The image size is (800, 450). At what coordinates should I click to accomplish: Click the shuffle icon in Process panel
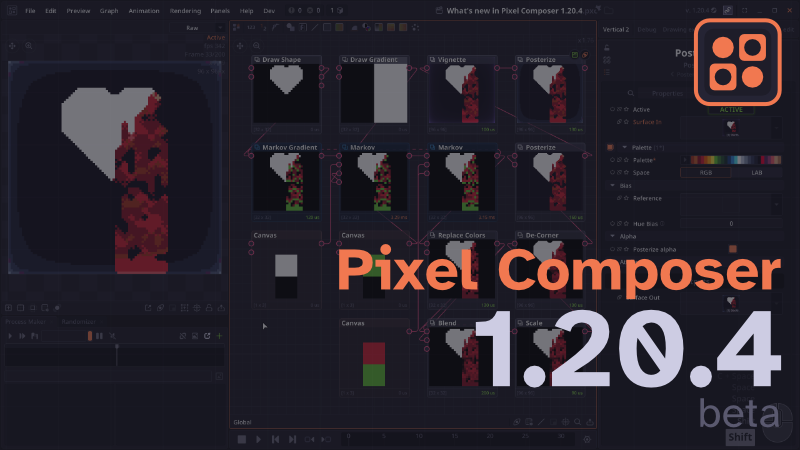[112, 336]
